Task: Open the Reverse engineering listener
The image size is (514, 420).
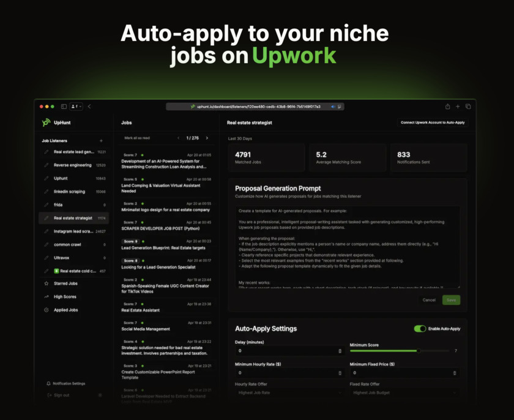Action: pyautogui.click(x=74, y=165)
